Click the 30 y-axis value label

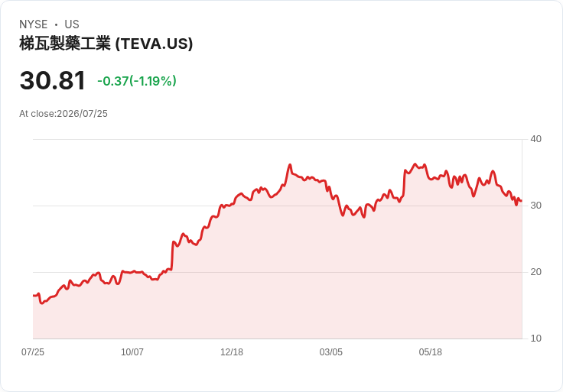tap(535, 206)
